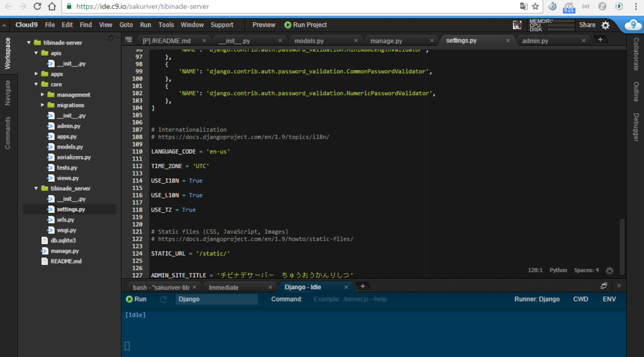The width and height of the screenshot is (644, 357).
Task: Open the Cloud9 preferences gear icon
Action: [x=606, y=25]
